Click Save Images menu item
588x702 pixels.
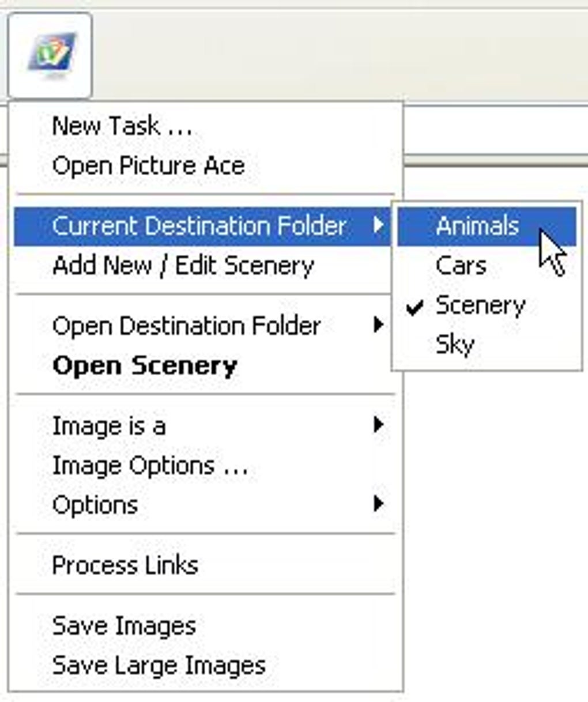[x=124, y=626]
